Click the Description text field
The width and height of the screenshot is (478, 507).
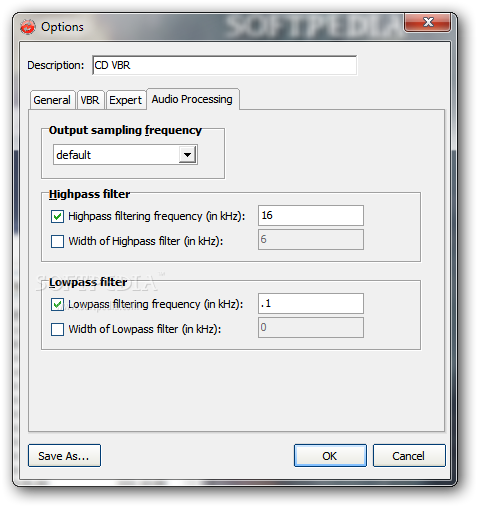coord(224,65)
